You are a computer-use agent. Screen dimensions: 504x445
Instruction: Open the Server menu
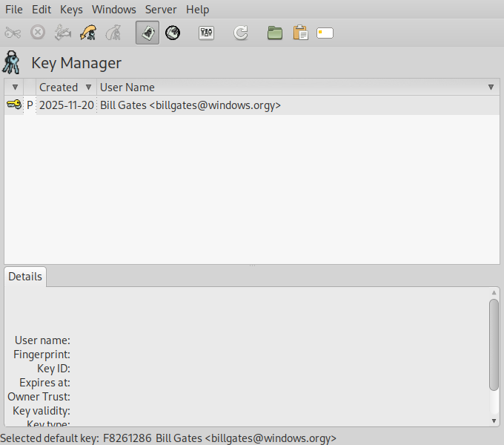click(x=161, y=10)
